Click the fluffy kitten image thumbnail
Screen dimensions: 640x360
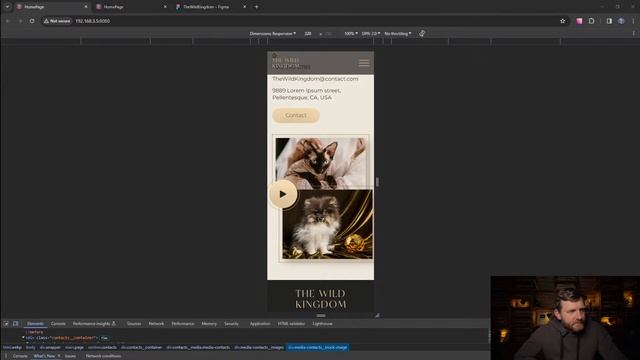(328, 224)
